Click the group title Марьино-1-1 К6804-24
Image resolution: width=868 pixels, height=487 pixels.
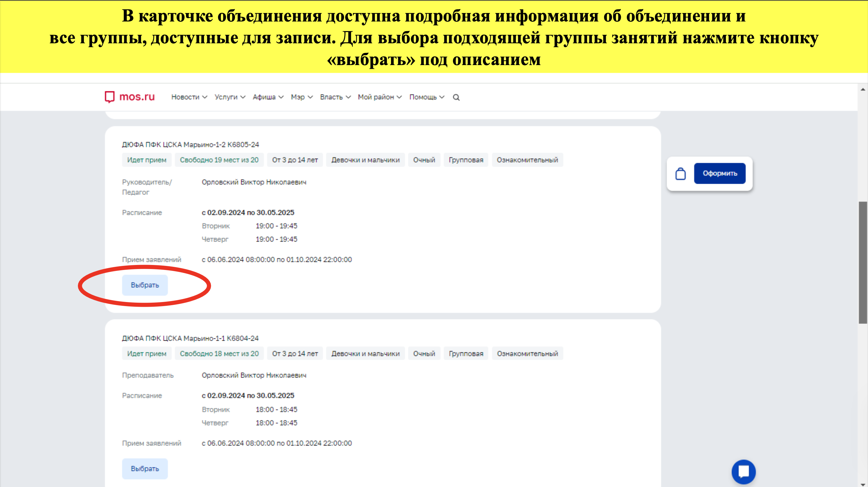point(190,338)
